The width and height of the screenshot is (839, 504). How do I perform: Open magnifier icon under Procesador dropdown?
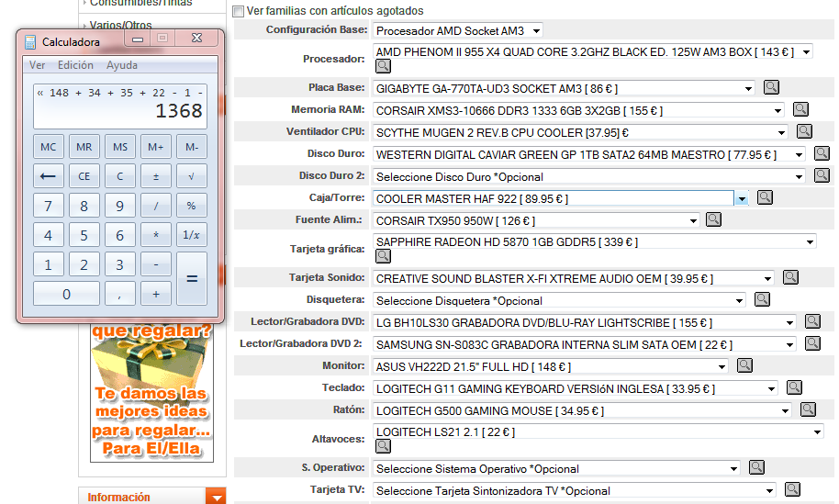[x=383, y=66]
